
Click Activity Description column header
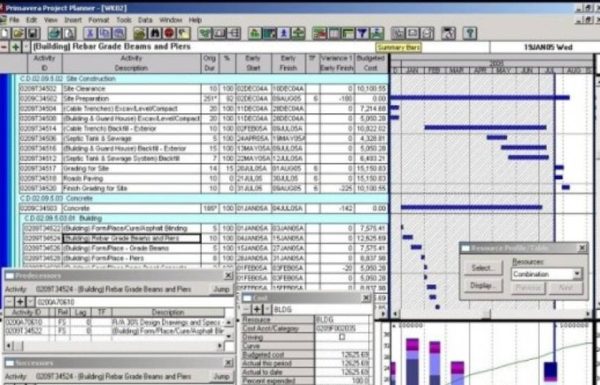coord(131,63)
